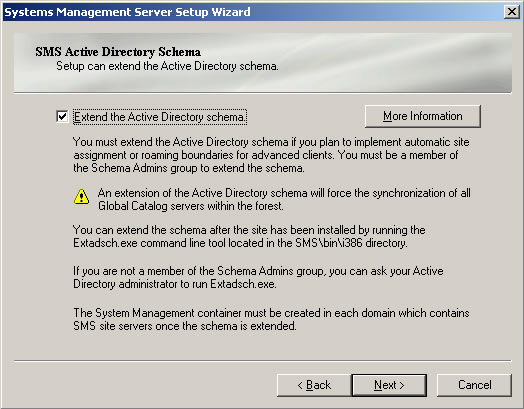Cancel the setup wizard
This screenshot has width=524, height=409.
pos(474,385)
